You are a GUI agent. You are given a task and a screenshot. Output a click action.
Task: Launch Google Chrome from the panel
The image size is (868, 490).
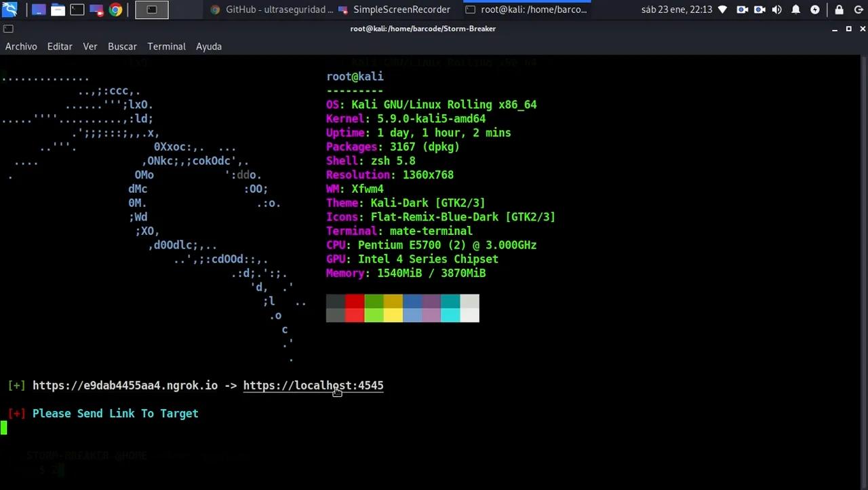115,10
